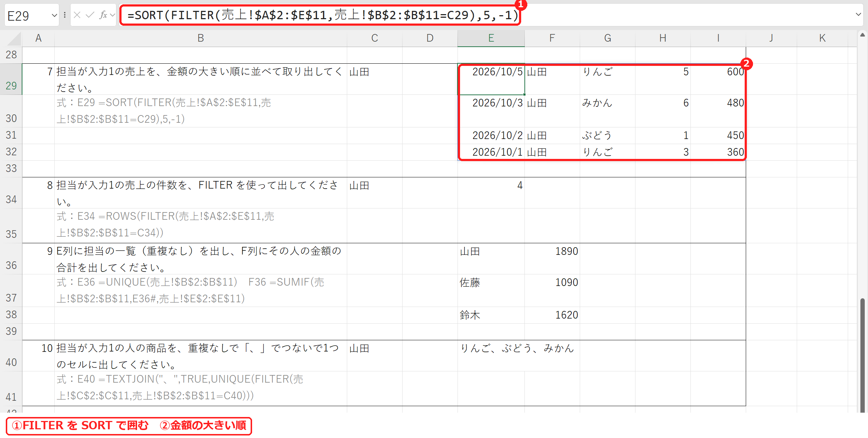The image size is (868, 438).
Task: Click cell C29 containing 山田
Action: tap(375, 79)
